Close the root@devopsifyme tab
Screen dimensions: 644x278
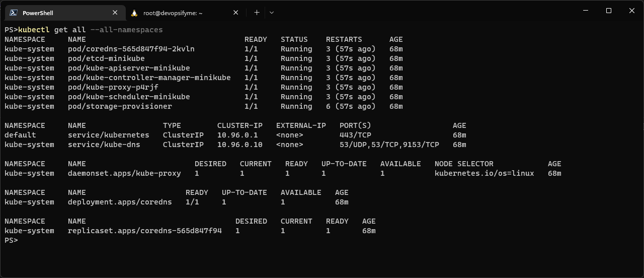235,13
